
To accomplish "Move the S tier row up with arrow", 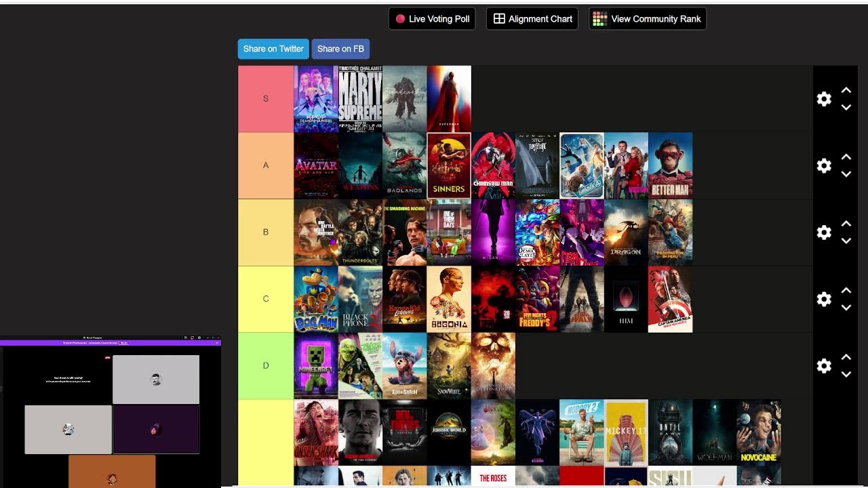I will tap(846, 90).
